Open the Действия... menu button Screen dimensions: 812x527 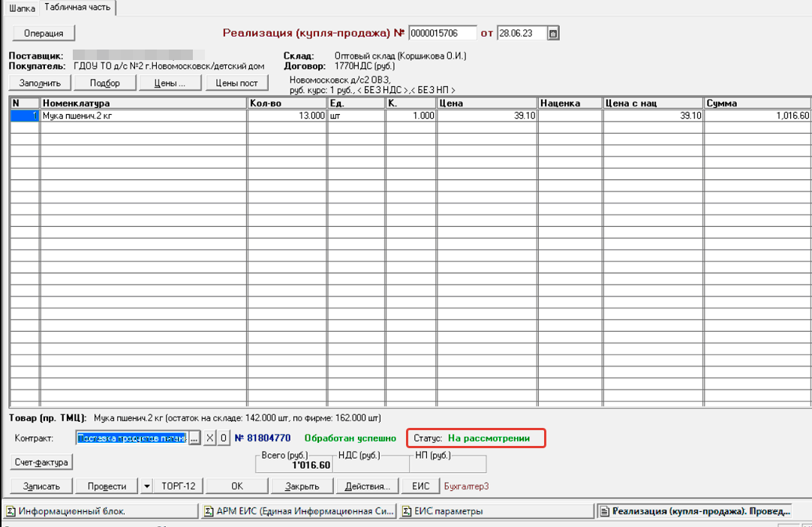(367, 486)
